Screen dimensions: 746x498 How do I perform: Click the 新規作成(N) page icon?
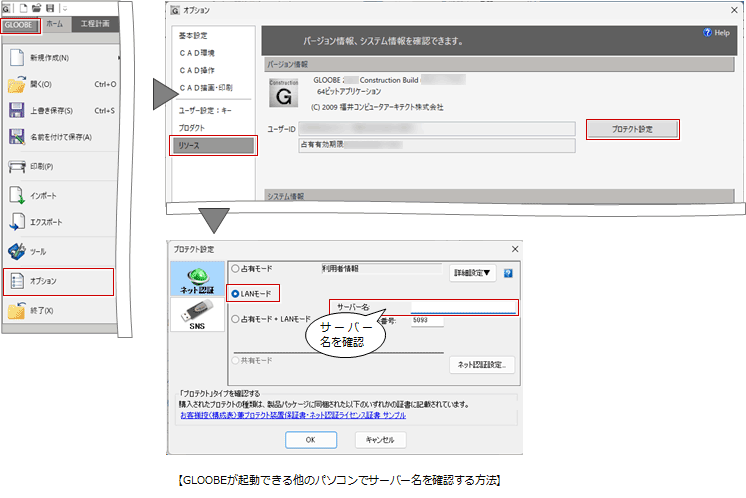pos(17,58)
